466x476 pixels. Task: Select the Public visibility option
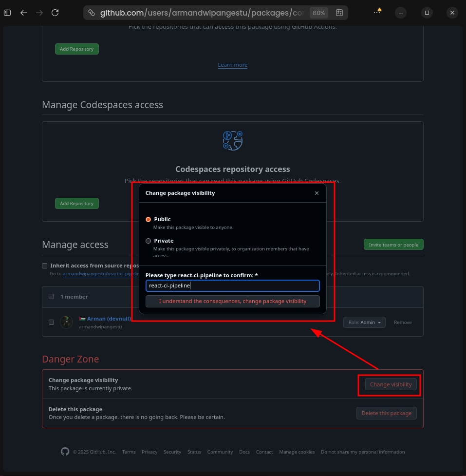(148, 219)
